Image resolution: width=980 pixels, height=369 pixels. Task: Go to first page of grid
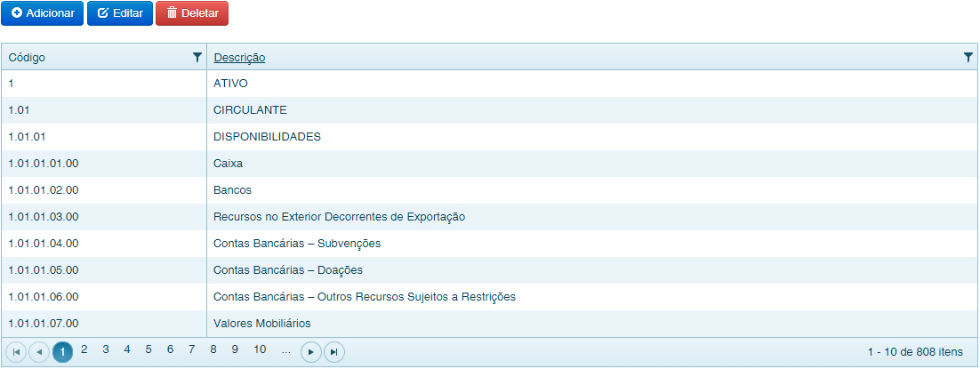[x=16, y=352]
